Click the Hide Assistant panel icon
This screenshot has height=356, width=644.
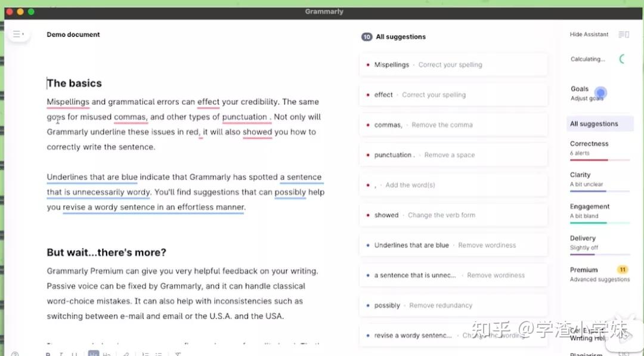pyautogui.click(x=624, y=35)
